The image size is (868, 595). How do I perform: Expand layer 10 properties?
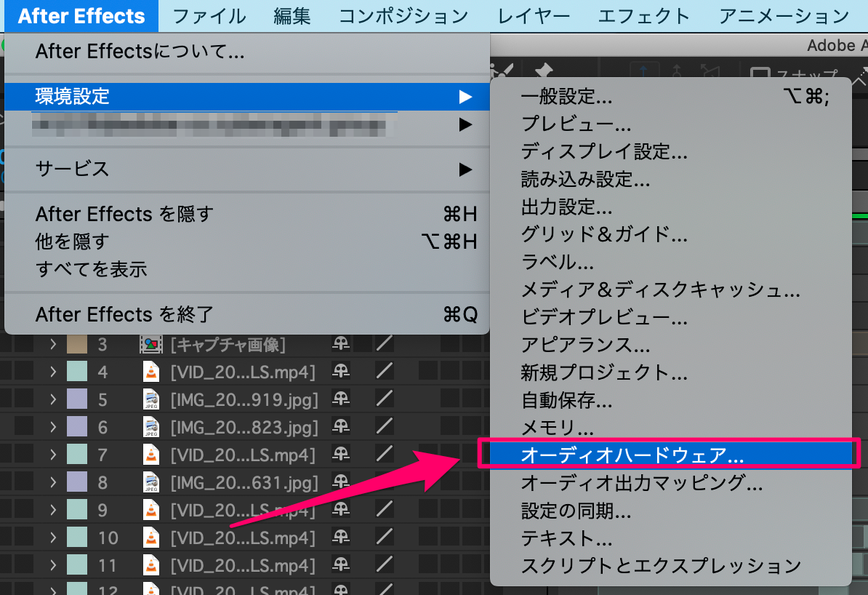[53, 538]
